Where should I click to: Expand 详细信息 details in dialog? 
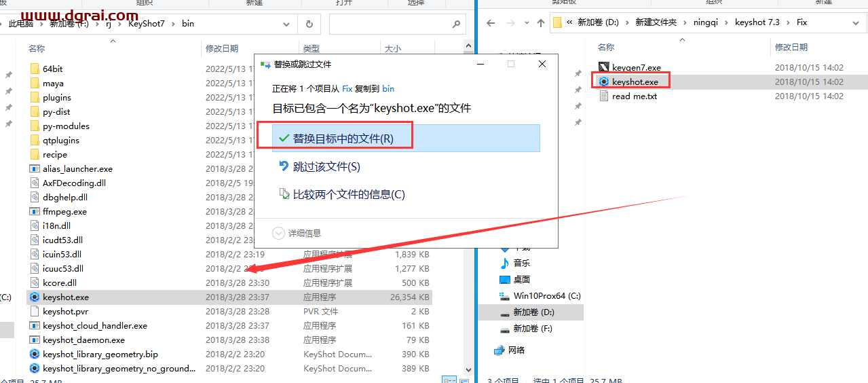click(x=297, y=233)
